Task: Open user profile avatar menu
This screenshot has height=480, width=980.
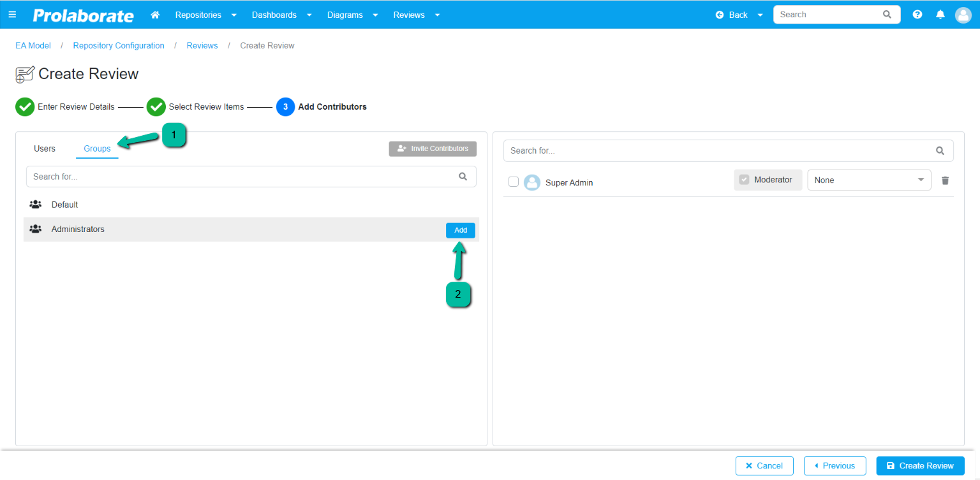Action: 963,15
